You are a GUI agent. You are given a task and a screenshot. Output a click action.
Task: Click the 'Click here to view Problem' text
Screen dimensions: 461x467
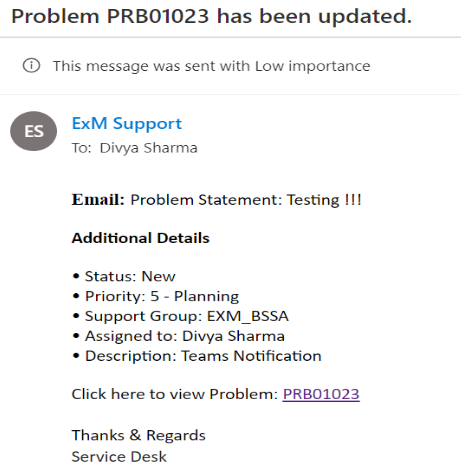pos(175,394)
